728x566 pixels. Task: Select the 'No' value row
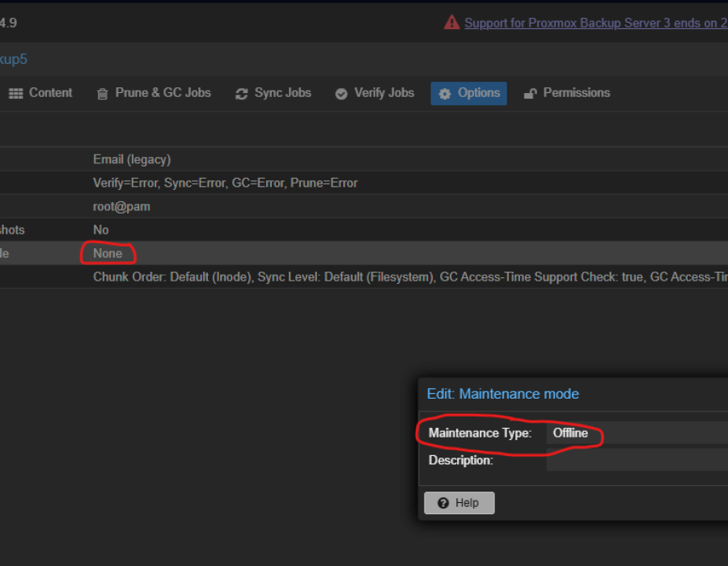click(x=364, y=230)
